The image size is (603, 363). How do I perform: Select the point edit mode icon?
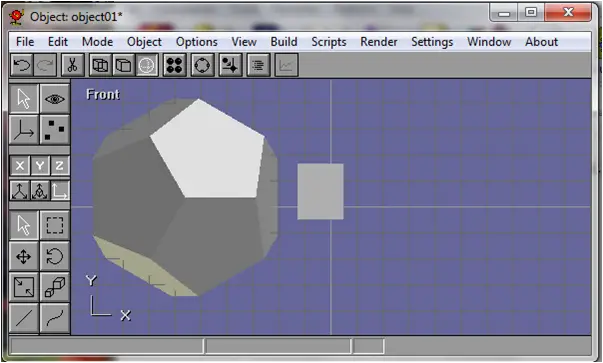coord(55,130)
